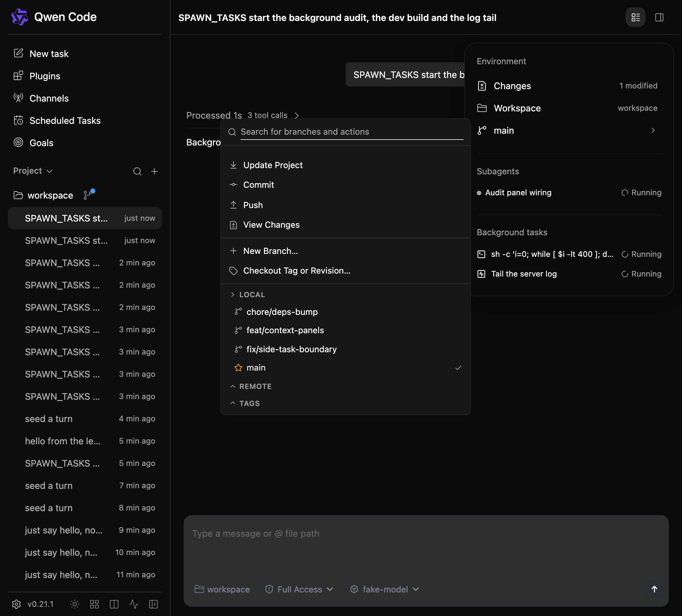Open the 'hello from the le...' conversation

click(85, 441)
